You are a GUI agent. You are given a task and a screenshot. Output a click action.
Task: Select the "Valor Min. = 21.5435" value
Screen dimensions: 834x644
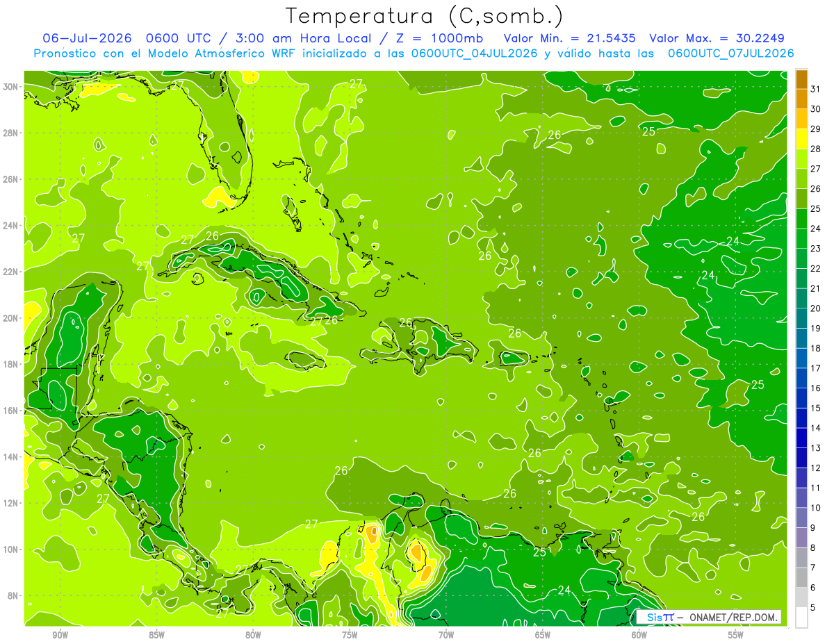click(x=569, y=38)
